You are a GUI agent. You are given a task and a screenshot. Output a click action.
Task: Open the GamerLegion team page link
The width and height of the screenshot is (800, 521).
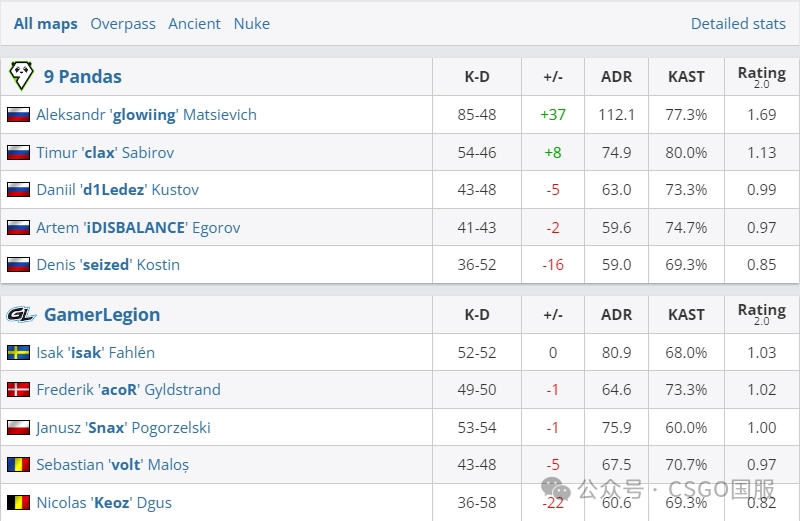click(102, 315)
